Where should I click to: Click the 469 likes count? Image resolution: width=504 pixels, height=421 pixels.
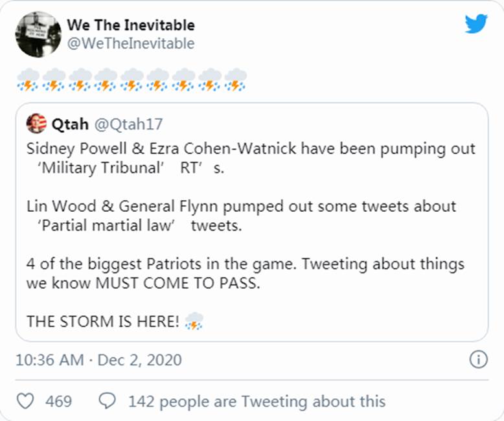point(58,401)
